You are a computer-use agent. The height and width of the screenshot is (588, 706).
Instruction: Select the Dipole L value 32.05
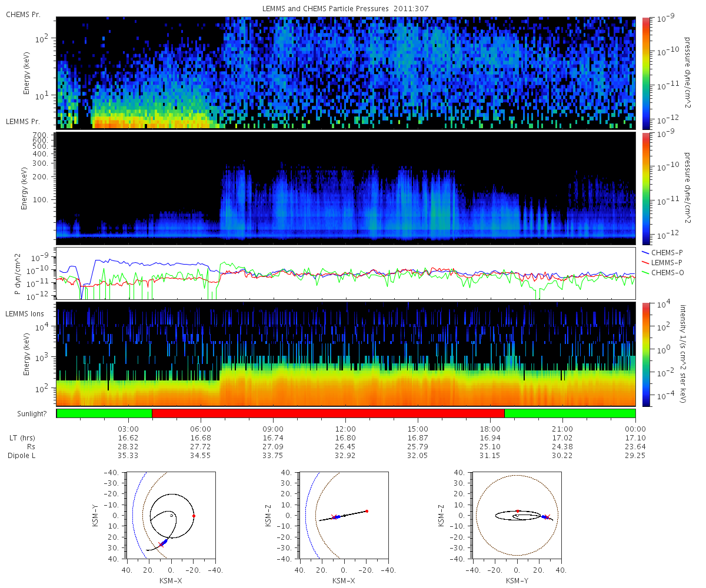[x=418, y=456]
